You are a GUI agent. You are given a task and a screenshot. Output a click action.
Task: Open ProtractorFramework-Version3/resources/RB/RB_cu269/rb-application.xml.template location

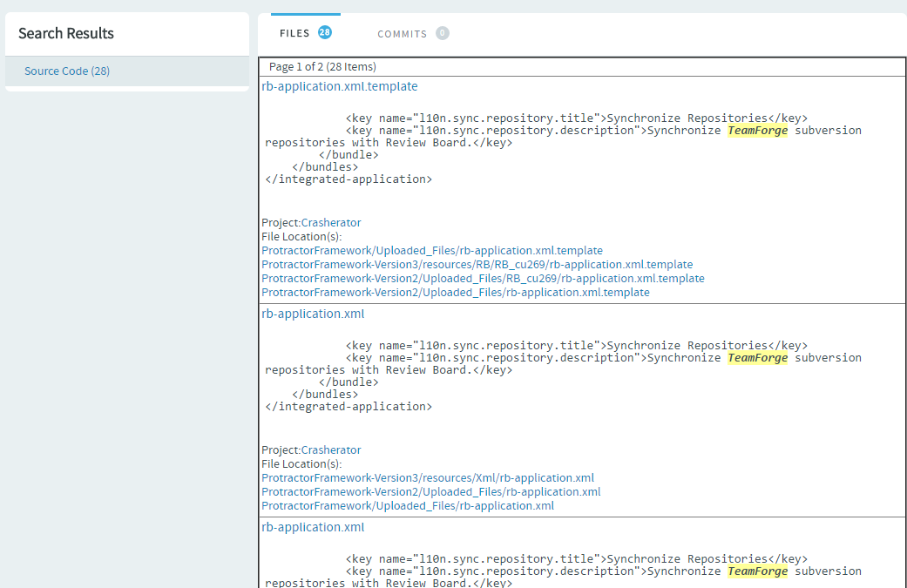477,264
